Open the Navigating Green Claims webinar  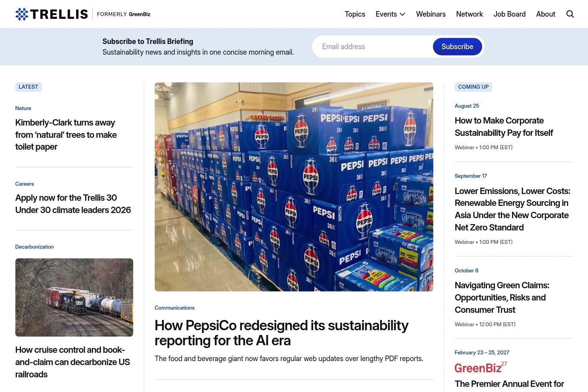tap(502, 297)
